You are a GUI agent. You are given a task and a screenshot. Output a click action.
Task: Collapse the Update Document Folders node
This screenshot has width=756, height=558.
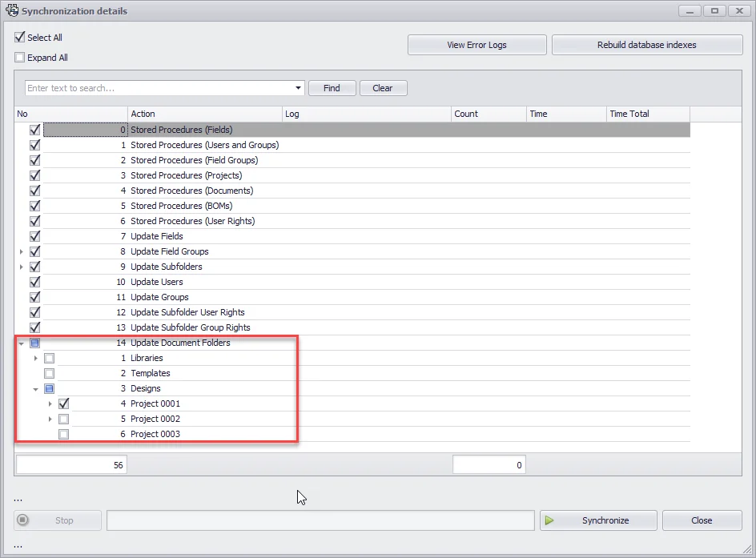click(22, 343)
